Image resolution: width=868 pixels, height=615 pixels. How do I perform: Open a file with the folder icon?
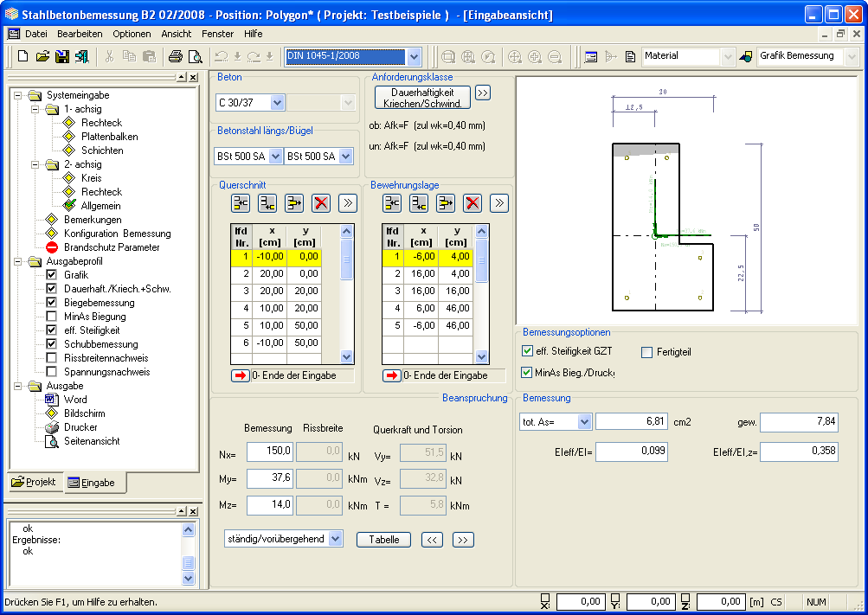pyautogui.click(x=42, y=56)
